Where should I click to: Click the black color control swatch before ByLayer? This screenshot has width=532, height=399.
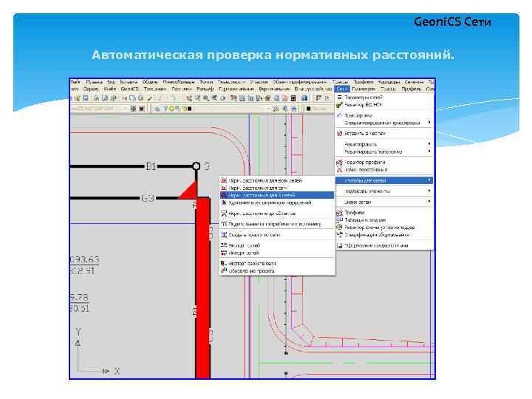[x=308, y=109]
